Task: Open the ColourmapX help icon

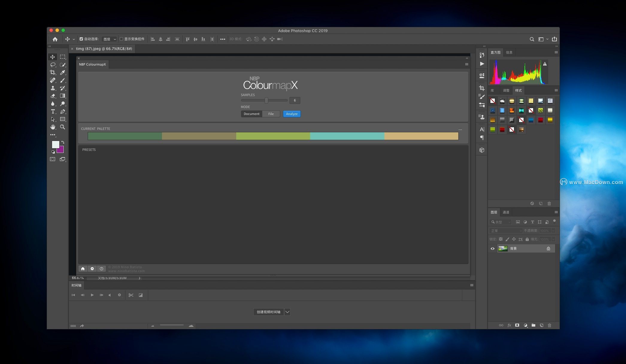Action: 101,269
